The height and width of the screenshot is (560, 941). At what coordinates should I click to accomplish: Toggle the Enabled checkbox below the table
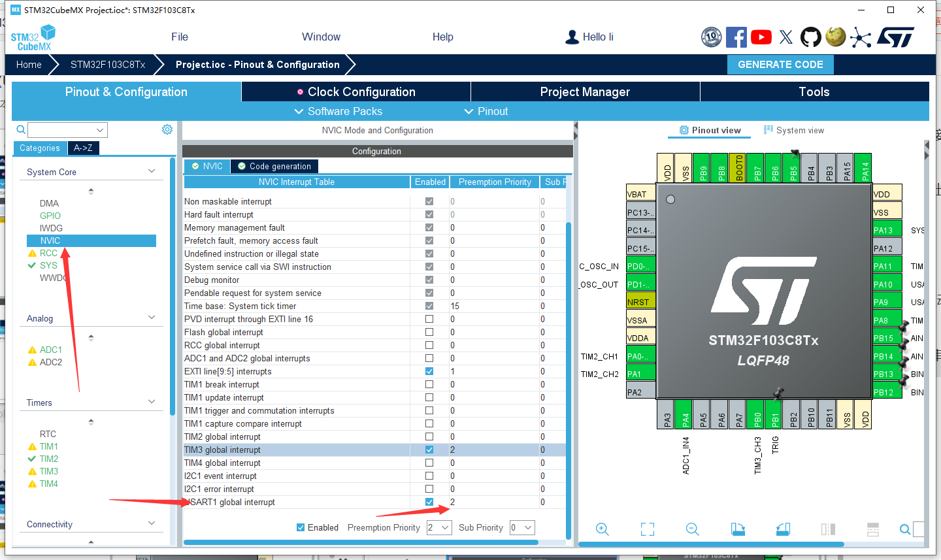click(301, 527)
